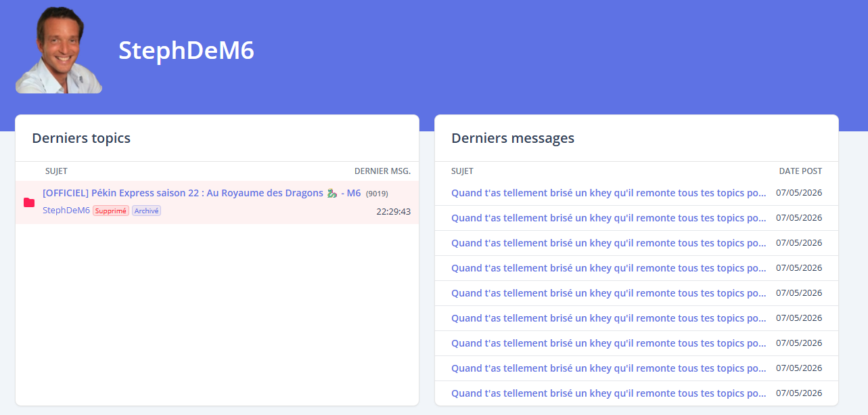Click the 22:29:43 last message time
This screenshot has width=868, height=415.
coord(393,212)
